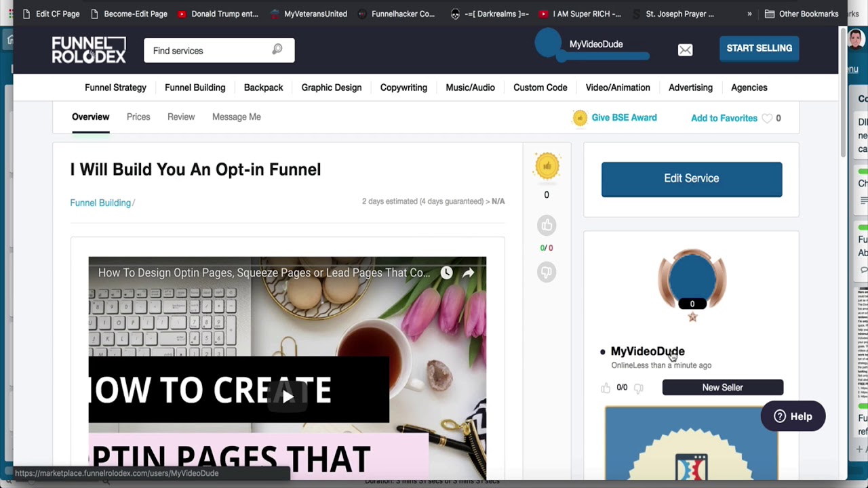The image size is (868, 488).
Task: Click the star under the seller avatar
Action: [692, 317]
